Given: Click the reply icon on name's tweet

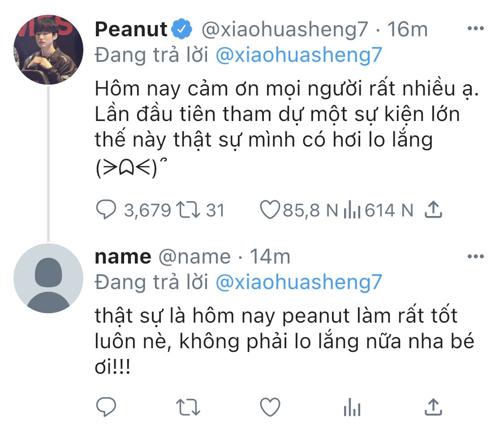Looking at the screenshot, I should point(106,407).
